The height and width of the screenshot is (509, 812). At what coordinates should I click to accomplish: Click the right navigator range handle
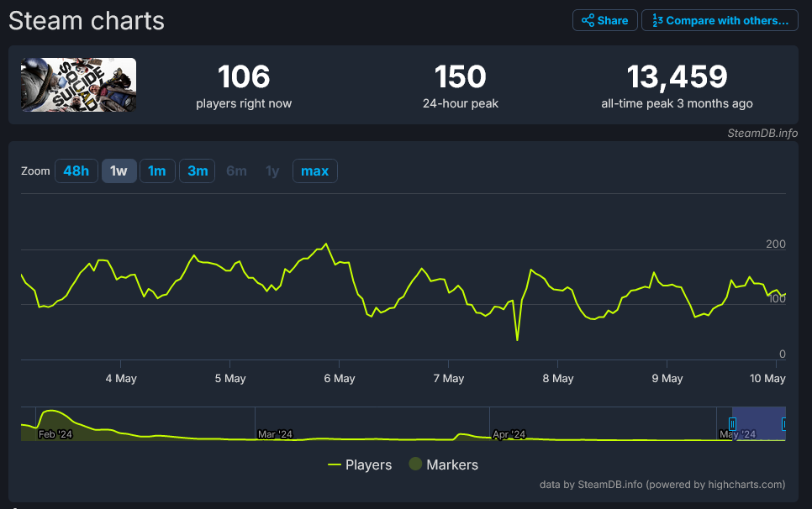[784, 424]
